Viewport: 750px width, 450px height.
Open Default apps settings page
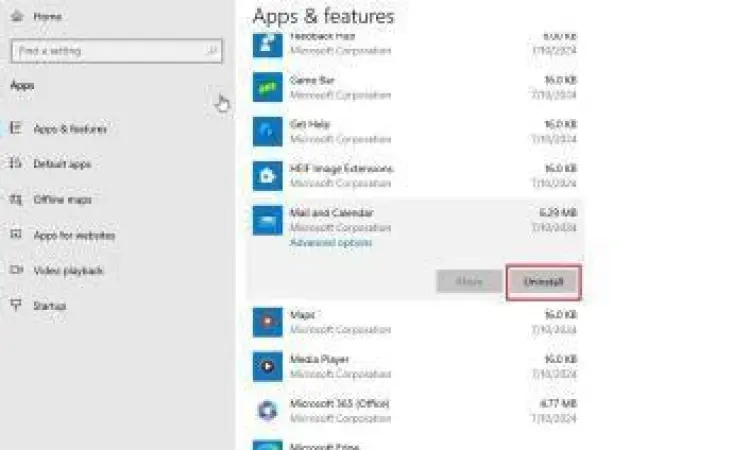62,164
